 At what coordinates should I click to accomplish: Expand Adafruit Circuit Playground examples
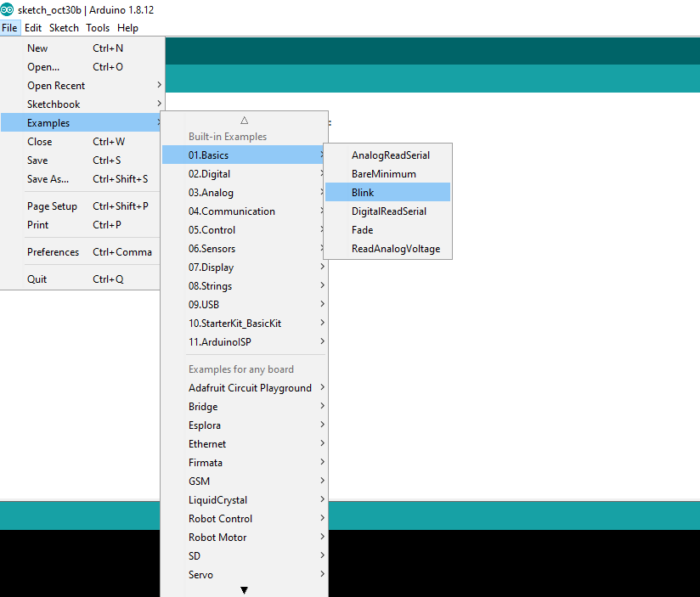point(244,388)
